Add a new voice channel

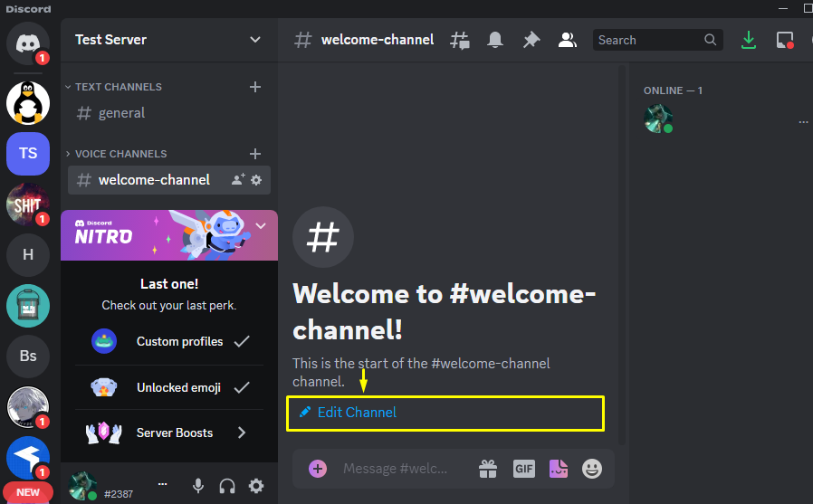[254, 153]
